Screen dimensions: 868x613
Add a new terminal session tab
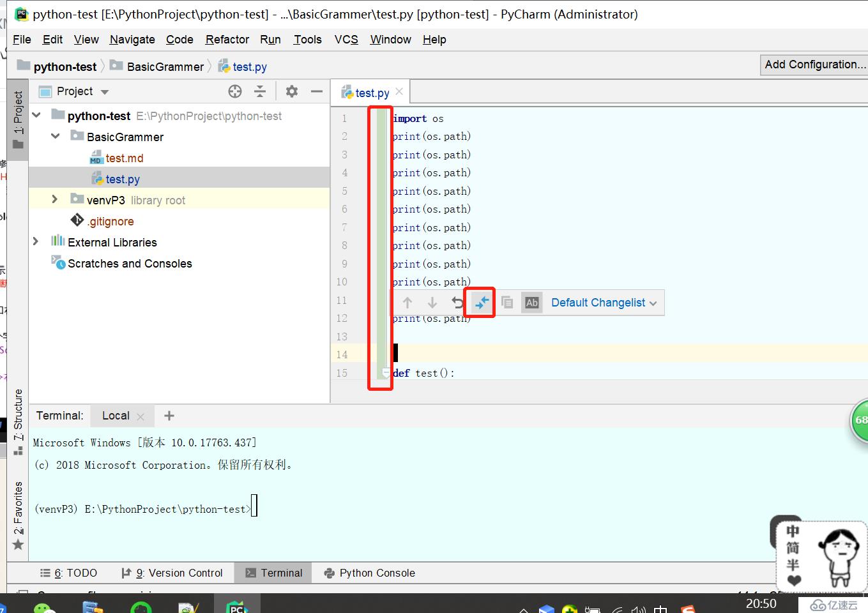tap(169, 416)
